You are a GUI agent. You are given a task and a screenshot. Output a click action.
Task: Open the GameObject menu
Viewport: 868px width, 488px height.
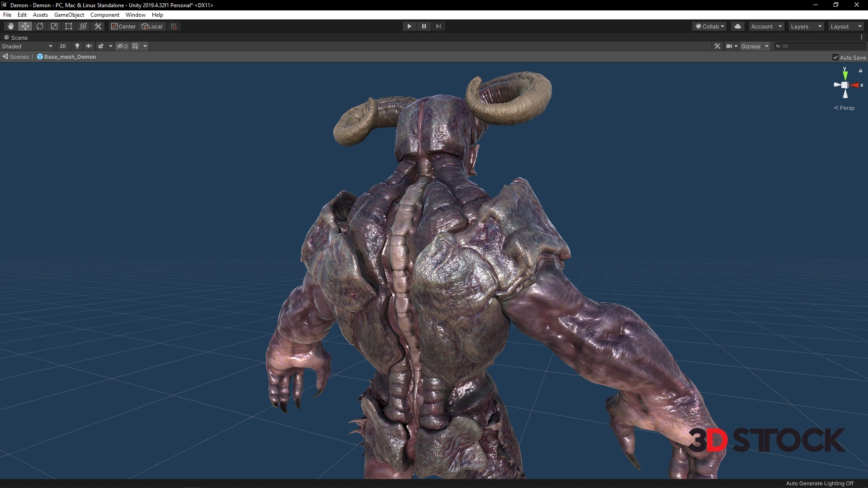pyautogui.click(x=69, y=15)
